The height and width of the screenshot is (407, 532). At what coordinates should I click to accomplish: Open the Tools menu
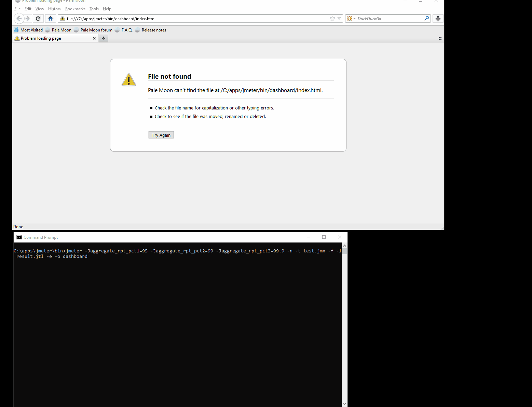pyautogui.click(x=94, y=9)
